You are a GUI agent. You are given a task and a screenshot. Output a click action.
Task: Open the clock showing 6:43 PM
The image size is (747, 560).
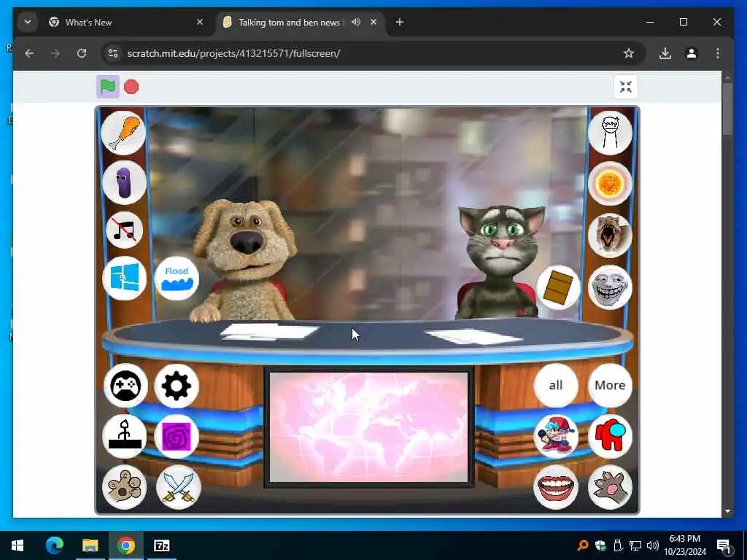685,545
